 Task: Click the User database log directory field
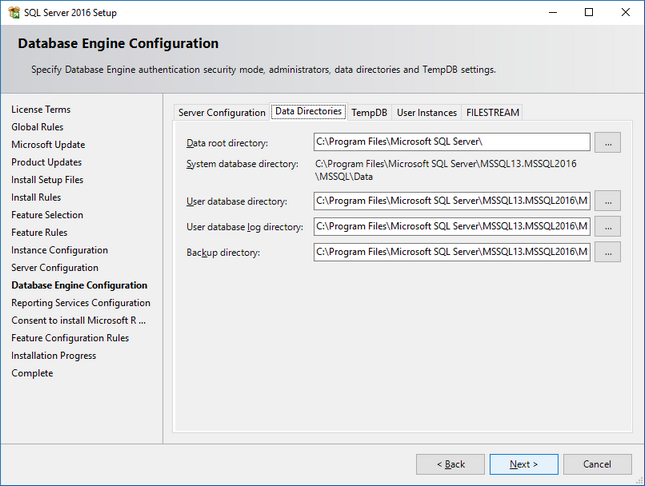452,226
